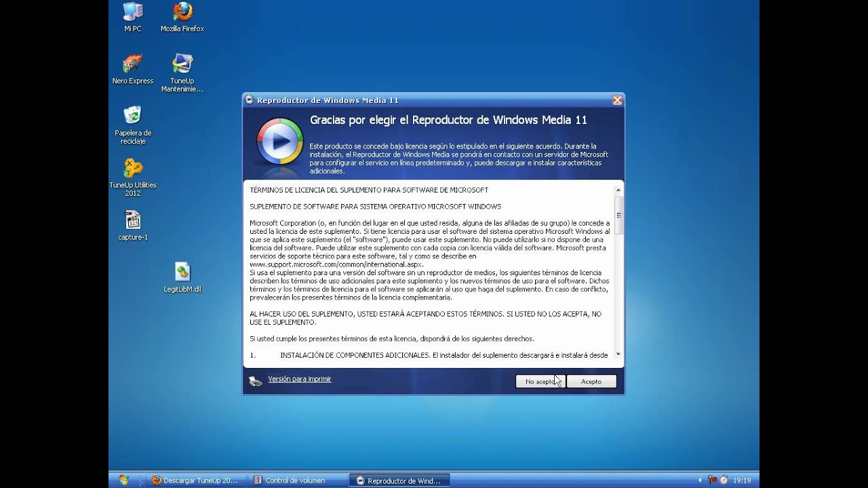Click the paragraph AL HACER USO DEL SUPLEMENTO

[425, 318]
